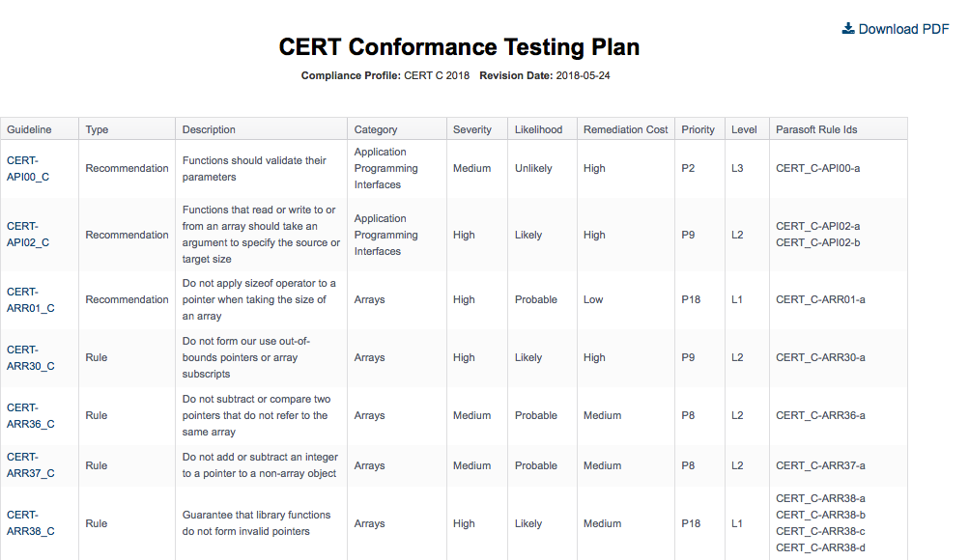969x560 pixels.
Task: Open the Download PDF link
Action: [896, 29]
